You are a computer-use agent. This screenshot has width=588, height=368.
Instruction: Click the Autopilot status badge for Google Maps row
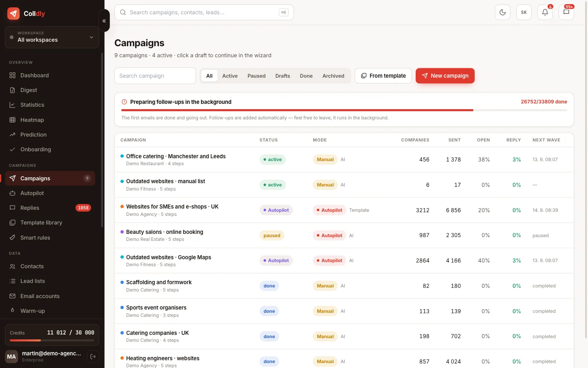point(276,260)
